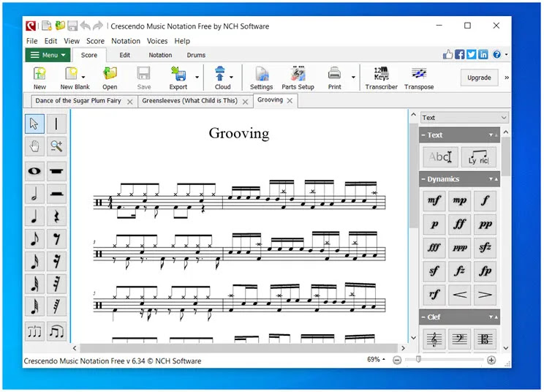Switch to the Edit ribbon tab
The height and width of the screenshot is (392, 544).
click(124, 55)
